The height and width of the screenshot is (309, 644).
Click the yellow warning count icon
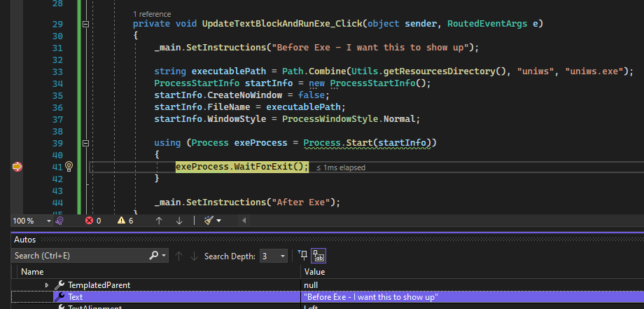coord(121,221)
